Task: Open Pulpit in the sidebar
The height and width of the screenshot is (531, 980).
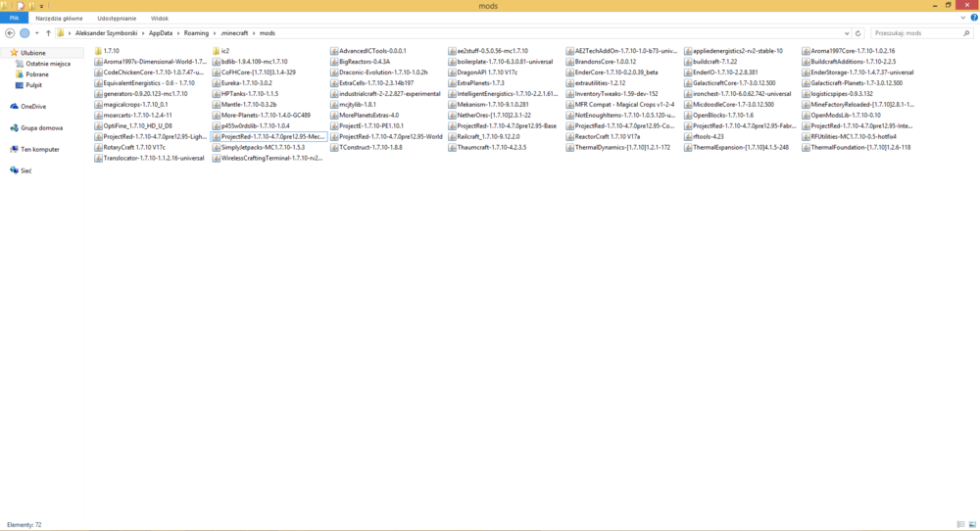Action: pyautogui.click(x=33, y=85)
